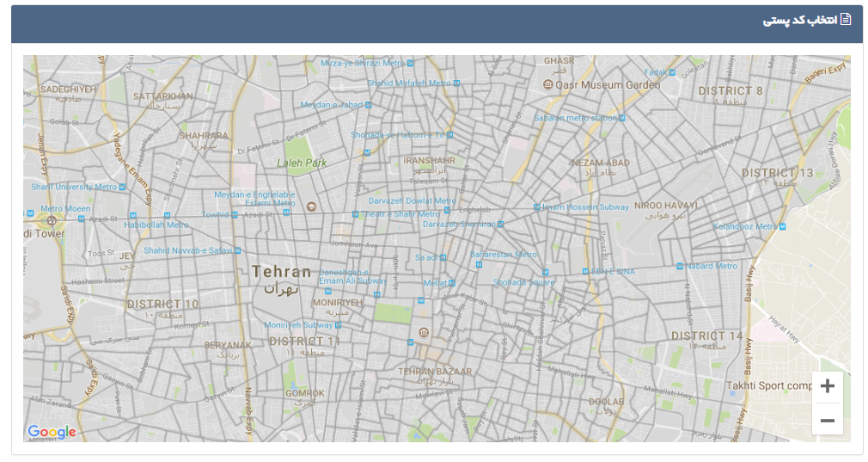Open the Google logo link on map

click(x=52, y=432)
